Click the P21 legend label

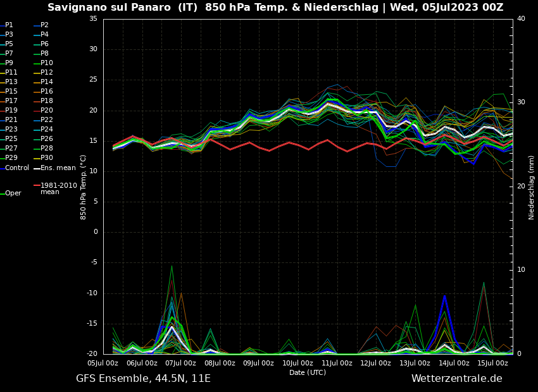click(x=11, y=120)
